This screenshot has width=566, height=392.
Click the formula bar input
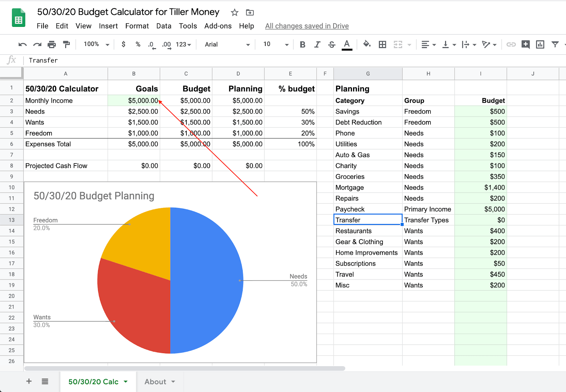coord(295,60)
